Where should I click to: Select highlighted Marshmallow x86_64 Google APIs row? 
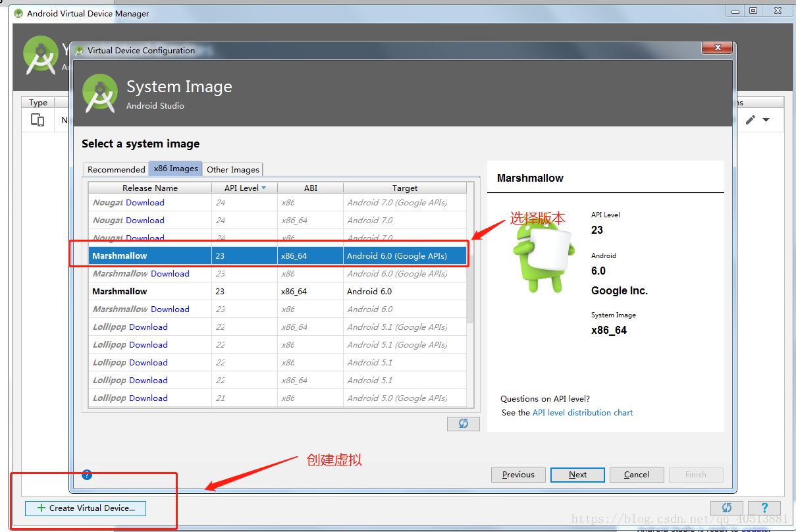click(x=277, y=255)
